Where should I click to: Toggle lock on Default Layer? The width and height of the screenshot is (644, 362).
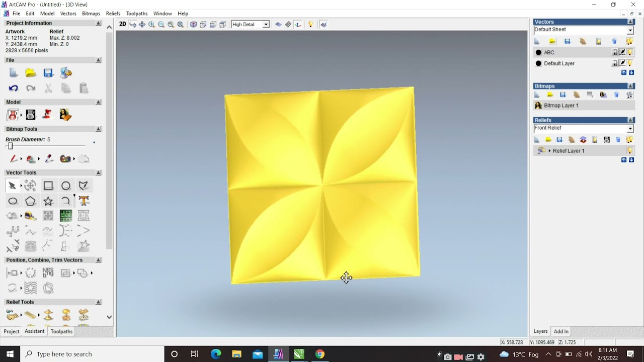tap(615, 63)
